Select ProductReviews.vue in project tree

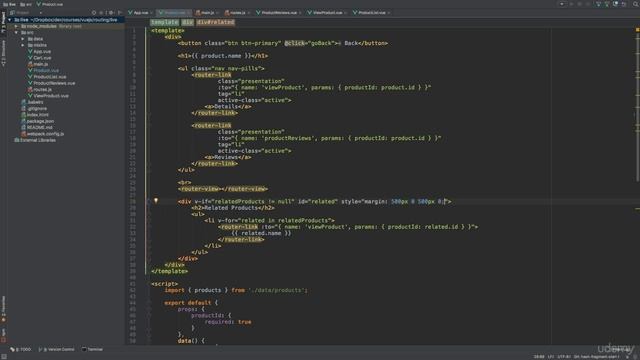click(51, 83)
